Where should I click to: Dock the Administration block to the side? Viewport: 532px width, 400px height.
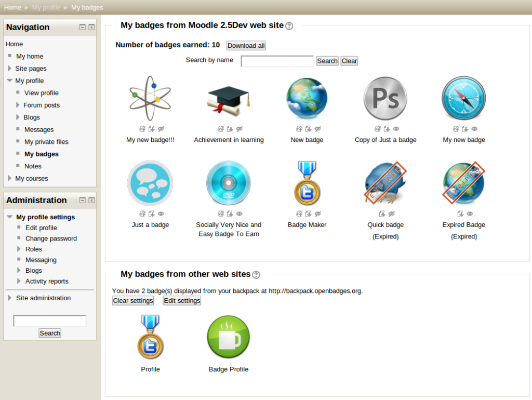pos(91,200)
